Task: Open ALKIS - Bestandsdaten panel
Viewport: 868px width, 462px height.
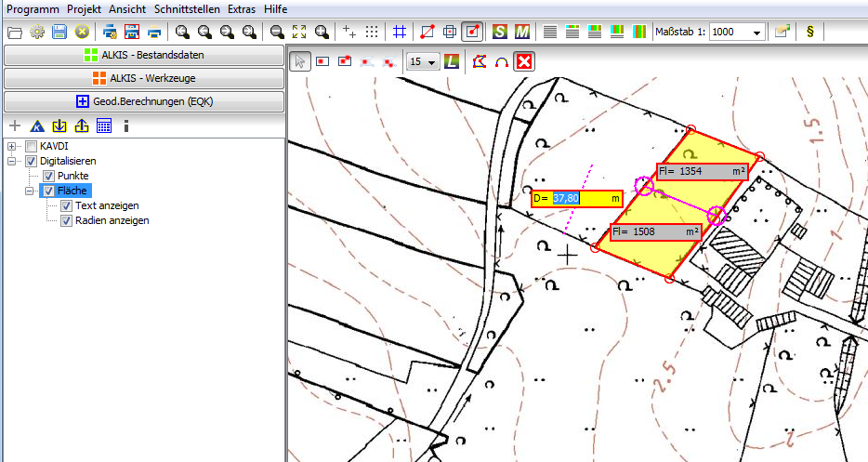Action: pos(144,55)
